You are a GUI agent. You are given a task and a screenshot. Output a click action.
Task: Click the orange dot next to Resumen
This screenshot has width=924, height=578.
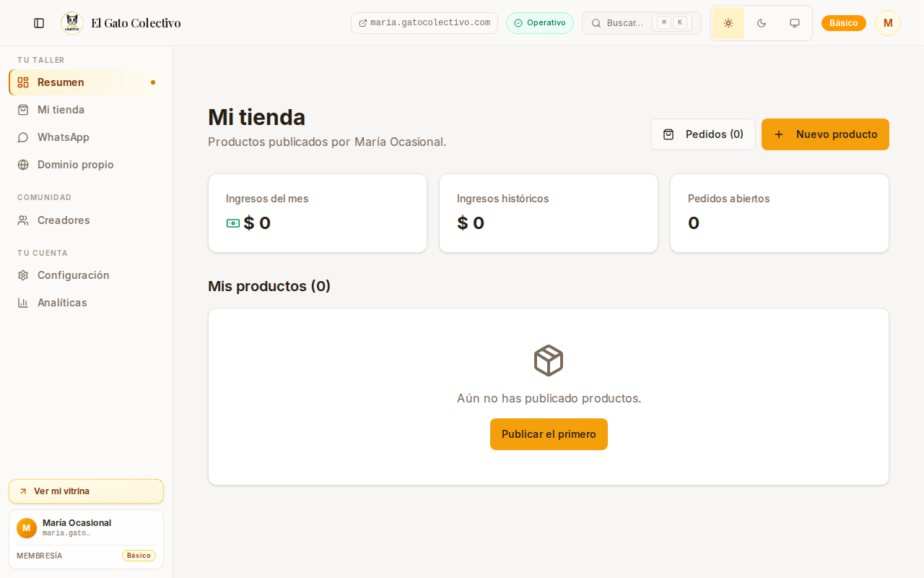(153, 82)
